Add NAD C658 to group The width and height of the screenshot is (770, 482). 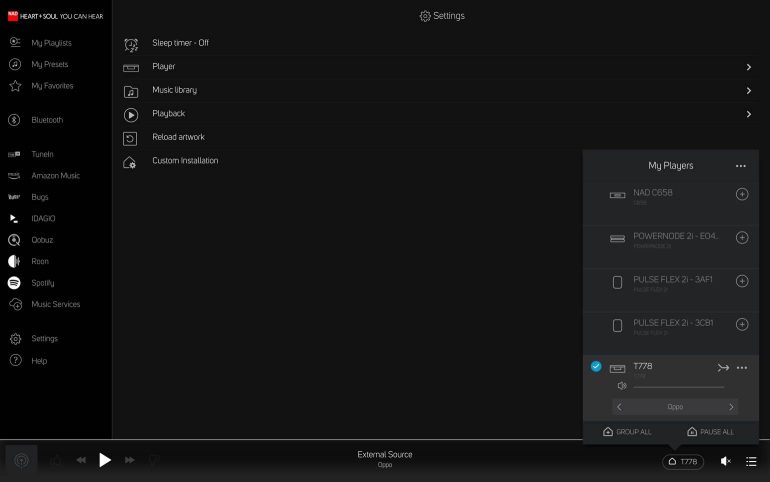741,194
